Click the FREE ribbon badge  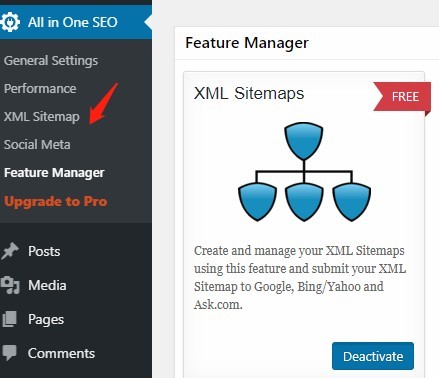(x=402, y=97)
